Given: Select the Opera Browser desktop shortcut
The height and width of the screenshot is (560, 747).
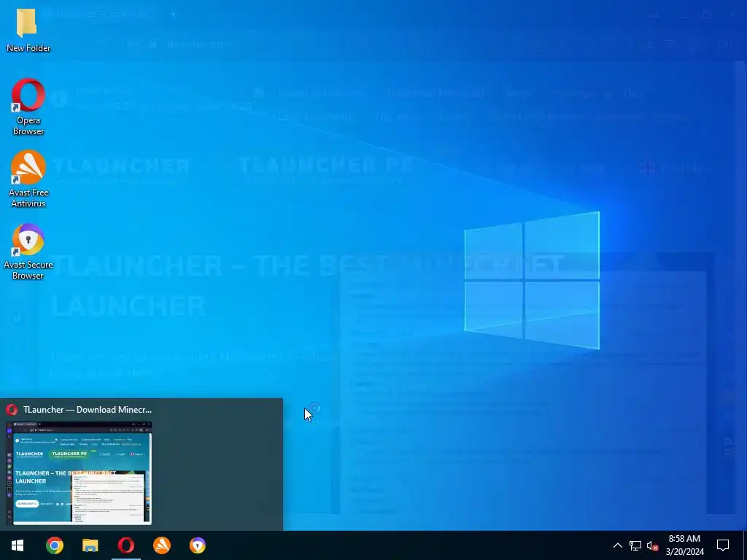Looking at the screenshot, I should [x=28, y=106].
